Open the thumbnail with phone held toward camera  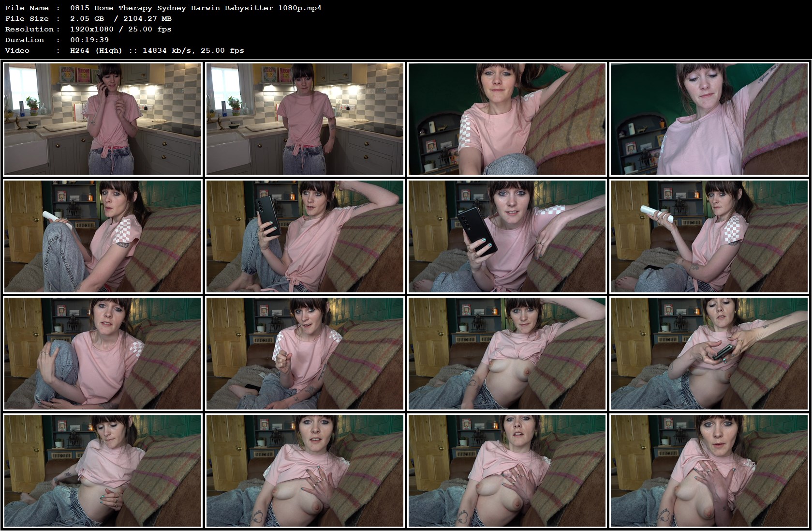pos(507,236)
